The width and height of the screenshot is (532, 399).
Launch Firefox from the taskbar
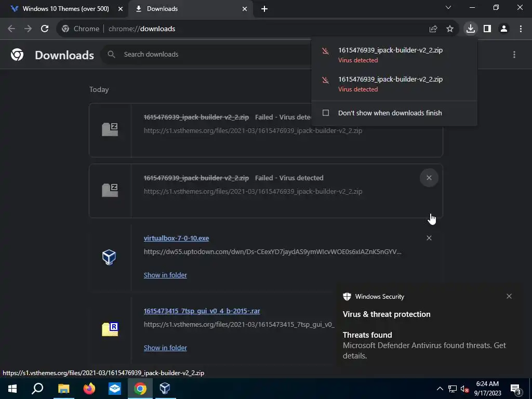point(89,389)
